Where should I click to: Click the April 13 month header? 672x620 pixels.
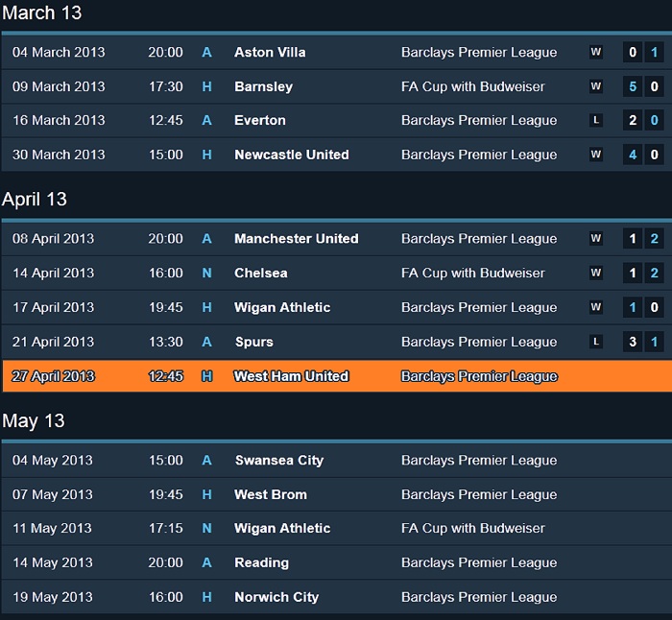(x=35, y=200)
